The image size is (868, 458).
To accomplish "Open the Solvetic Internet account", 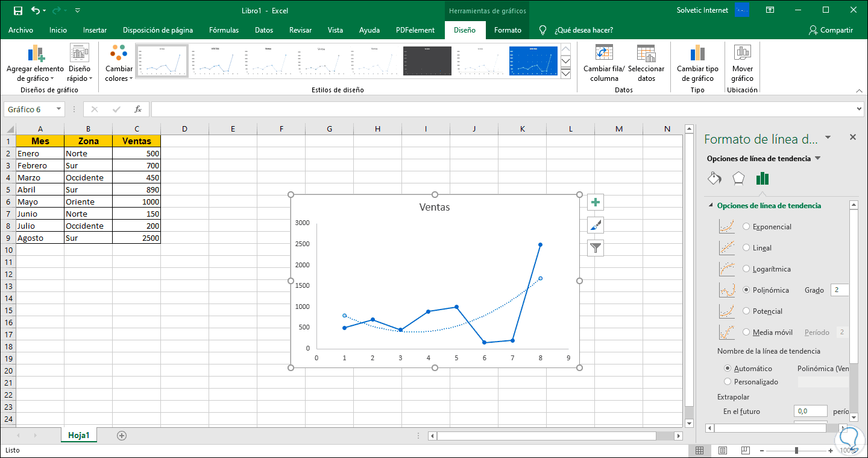I will [x=702, y=10].
